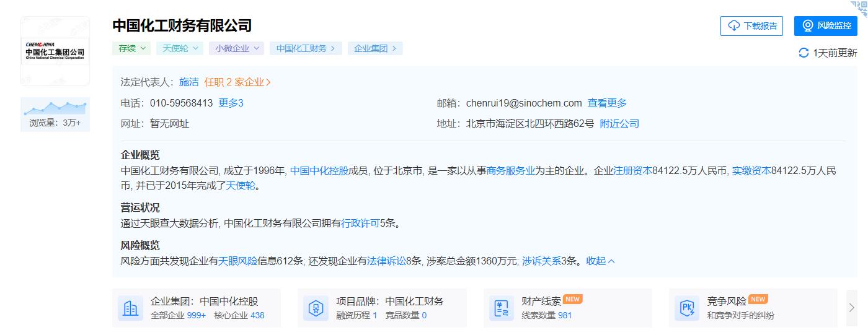
Task: Click the 企业集团 building icon
Action: coord(130,308)
